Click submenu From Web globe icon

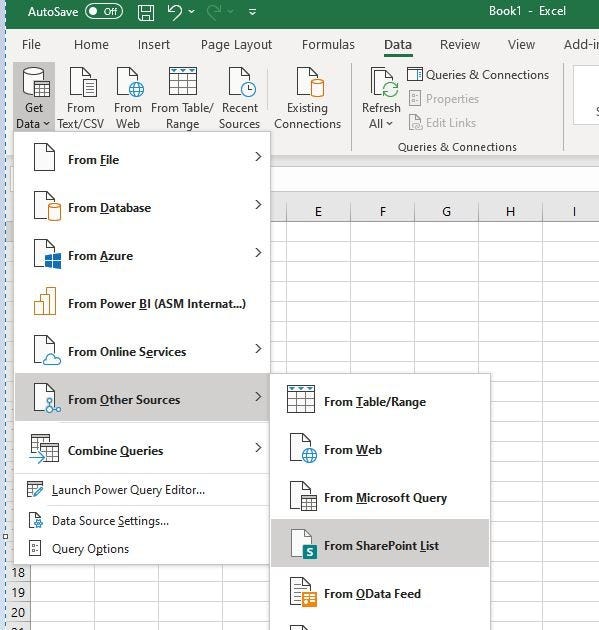click(x=303, y=448)
